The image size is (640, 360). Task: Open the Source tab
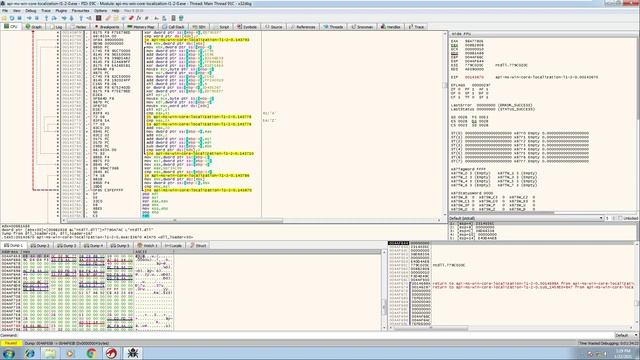[274, 27]
